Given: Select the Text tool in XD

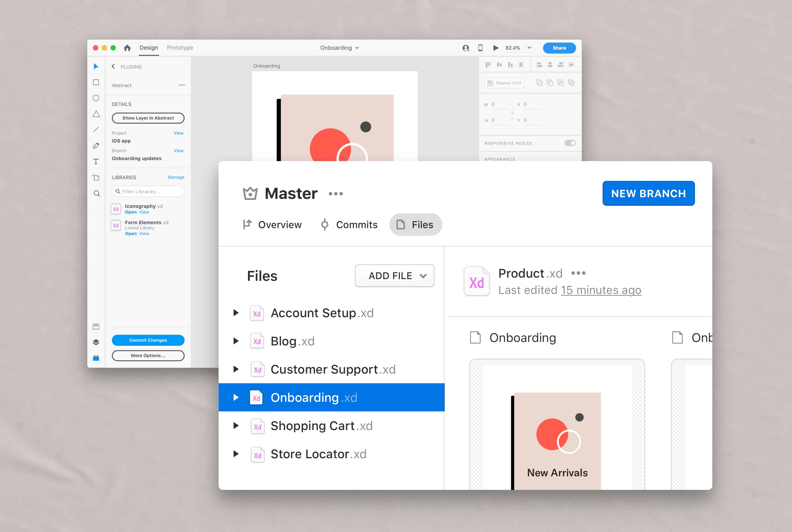Looking at the screenshot, I should tap(96, 162).
